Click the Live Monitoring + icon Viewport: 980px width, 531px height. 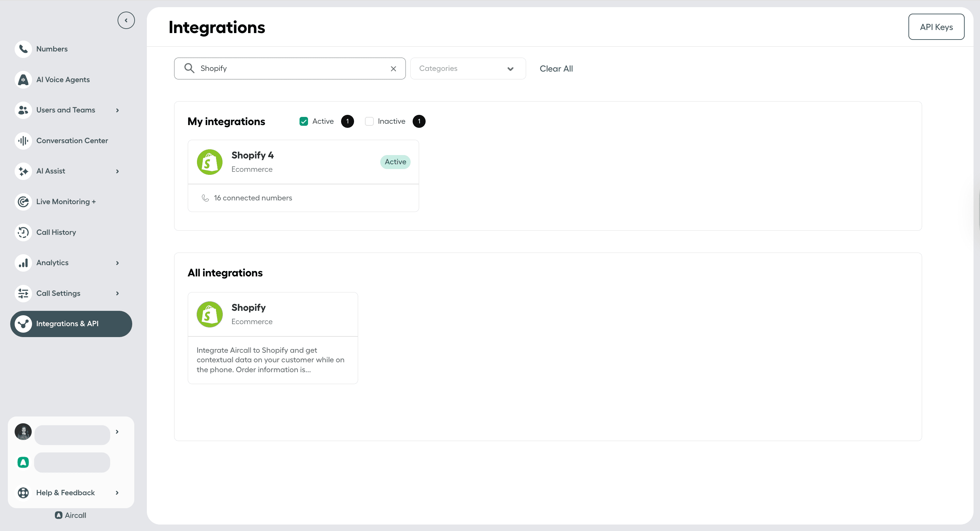23,201
